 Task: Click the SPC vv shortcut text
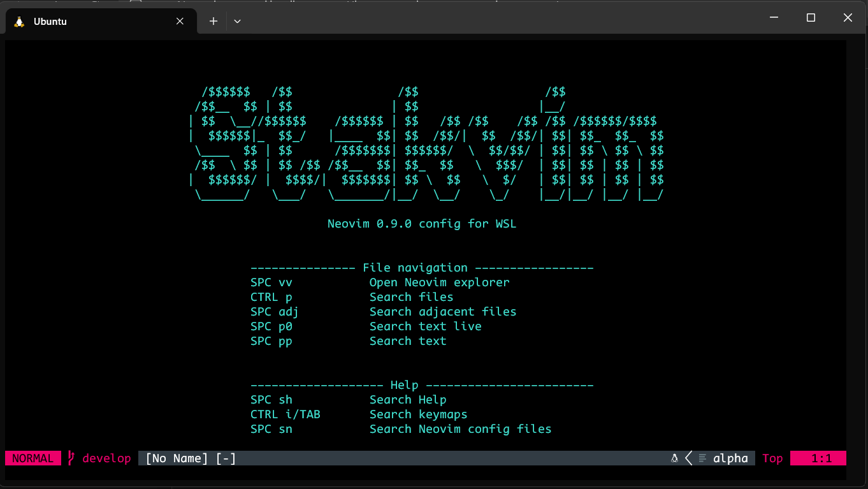coord(271,282)
